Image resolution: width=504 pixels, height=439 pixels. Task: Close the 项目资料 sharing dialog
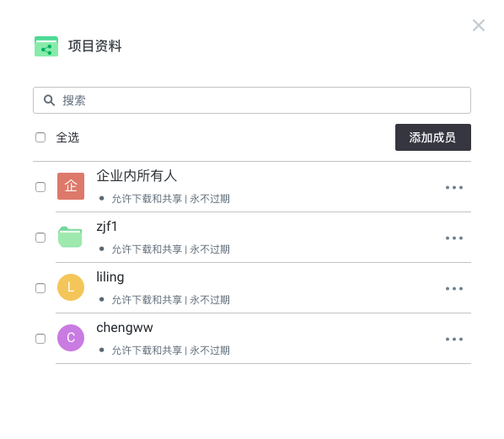(x=478, y=25)
